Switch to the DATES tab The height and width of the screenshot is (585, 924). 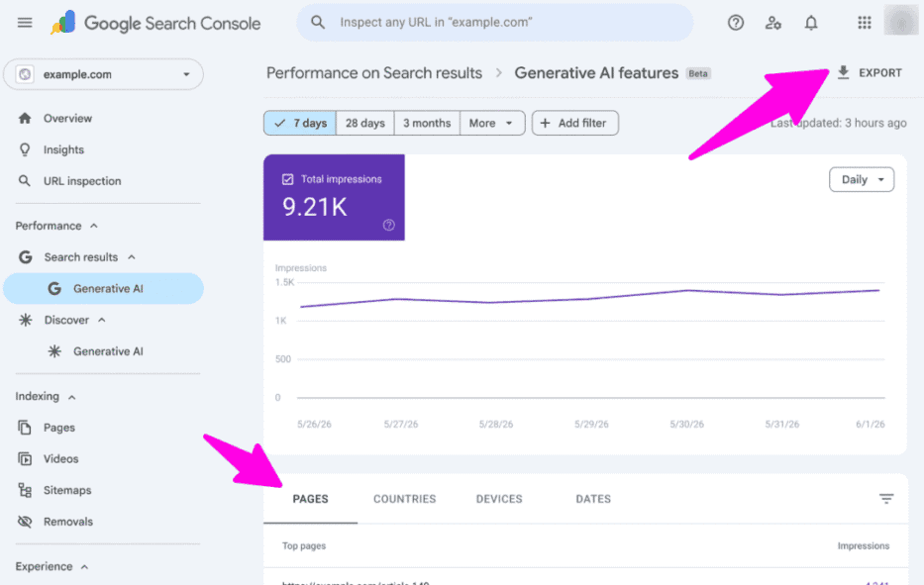click(x=593, y=499)
